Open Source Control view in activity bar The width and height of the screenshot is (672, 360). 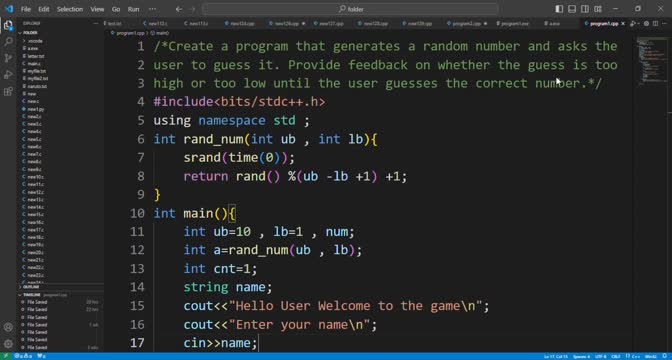(8, 58)
